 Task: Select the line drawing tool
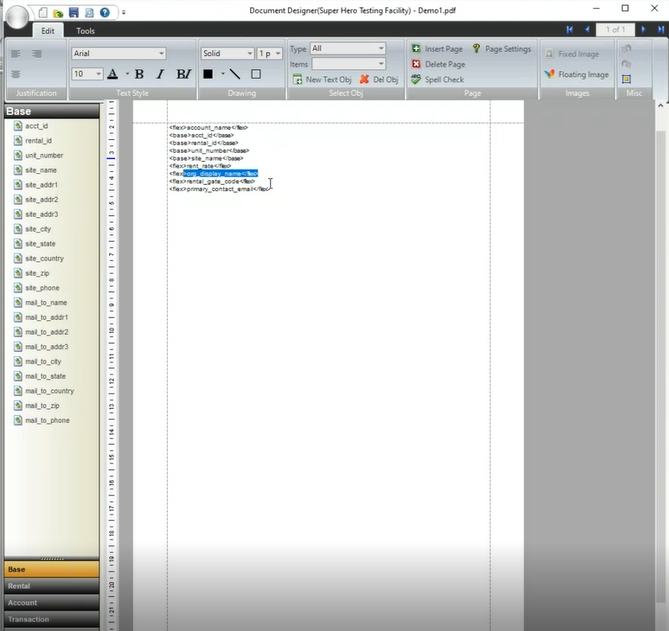(235, 74)
